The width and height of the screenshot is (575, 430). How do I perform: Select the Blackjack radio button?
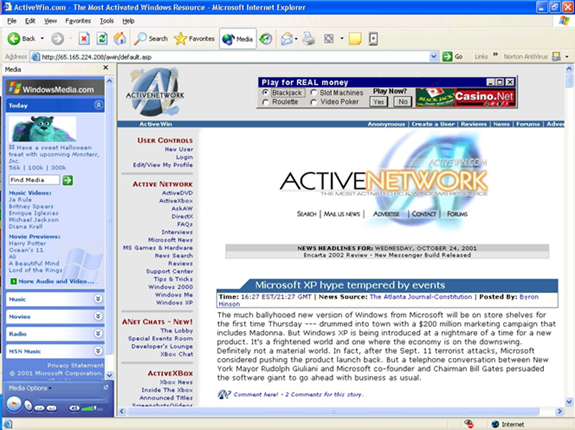point(265,92)
